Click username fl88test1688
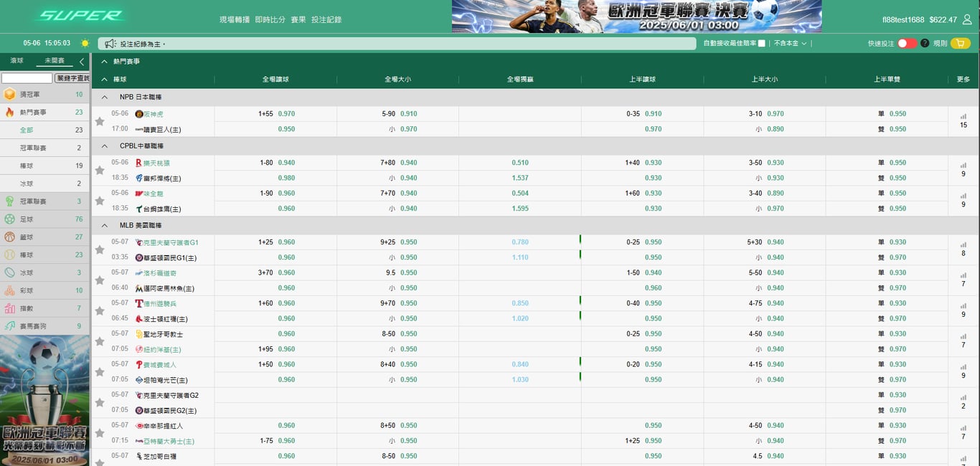The image size is (980, 466). (903, 20)
